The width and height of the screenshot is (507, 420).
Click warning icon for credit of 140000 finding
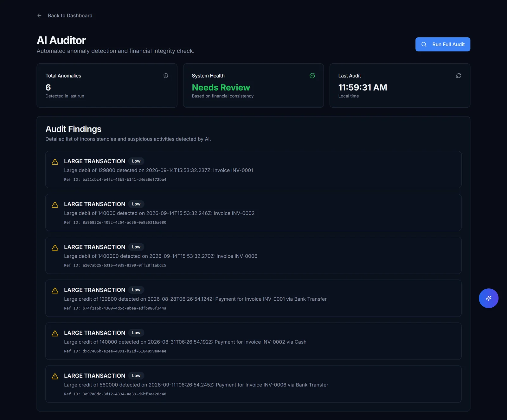coord(55,333)
